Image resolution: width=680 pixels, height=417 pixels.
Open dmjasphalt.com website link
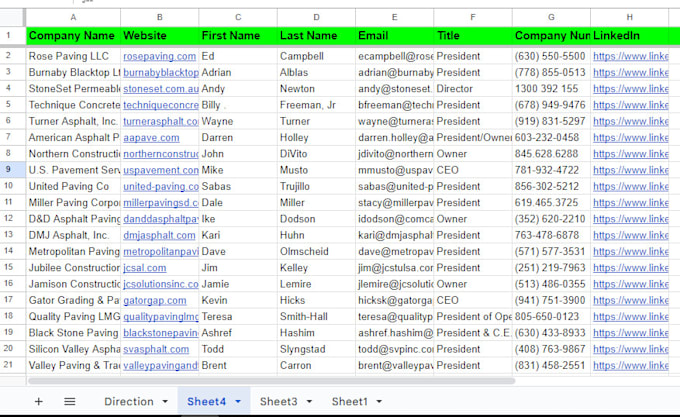coord(159,235)
